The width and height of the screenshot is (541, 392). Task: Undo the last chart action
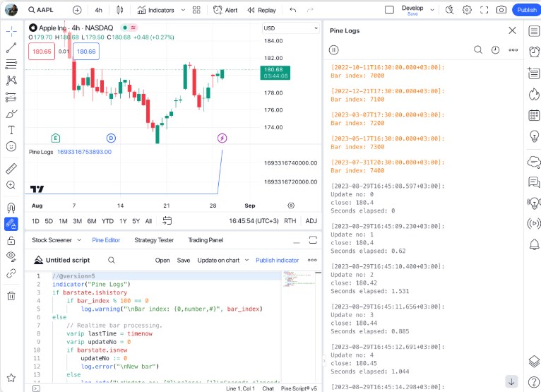[x=293, y=10]
